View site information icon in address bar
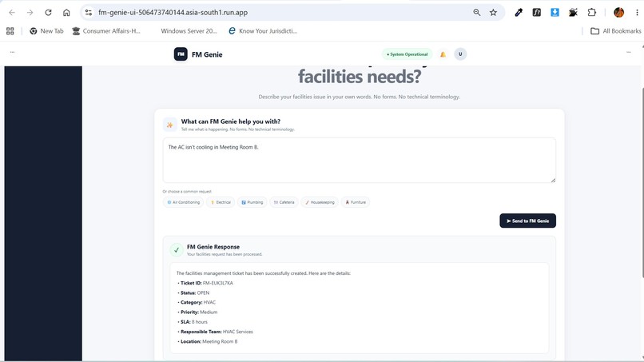The image size is (644, 362). [x=89, y=12]
